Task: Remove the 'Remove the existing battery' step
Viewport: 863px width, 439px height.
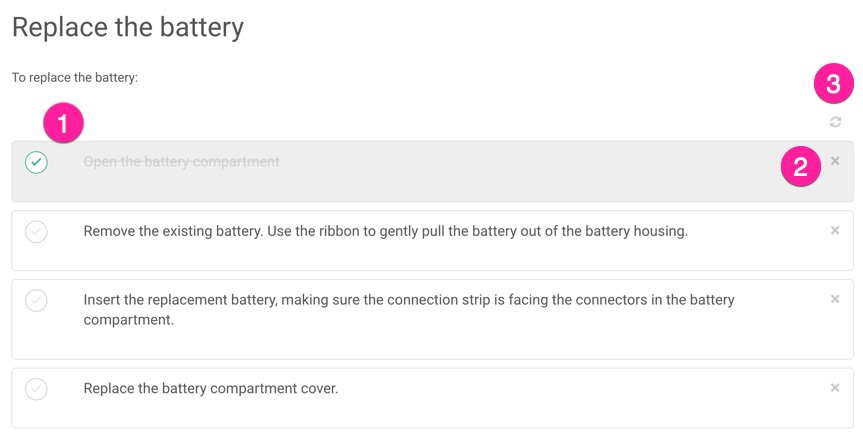Action: pos(835,231)
